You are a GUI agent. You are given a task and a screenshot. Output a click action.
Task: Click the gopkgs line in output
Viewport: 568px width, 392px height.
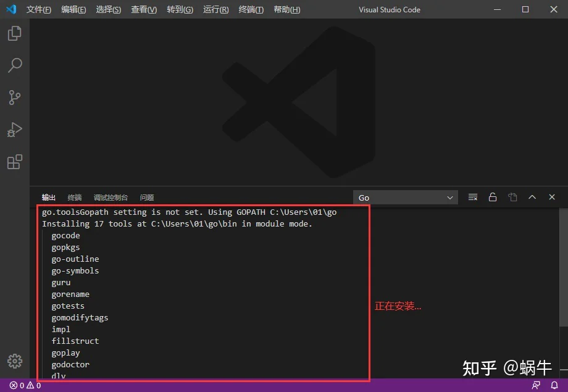[x=65, y=248]
